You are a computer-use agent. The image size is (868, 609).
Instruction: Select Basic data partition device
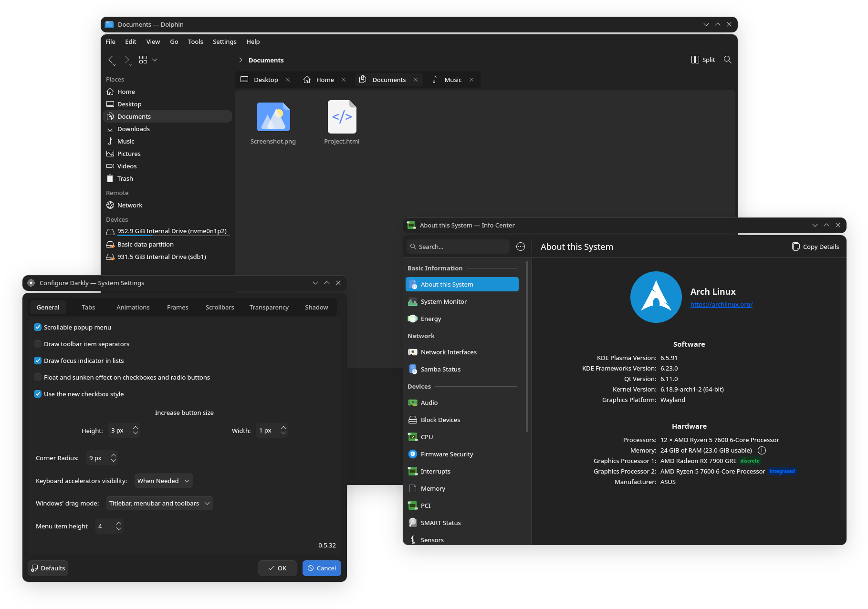coord(167,244)
